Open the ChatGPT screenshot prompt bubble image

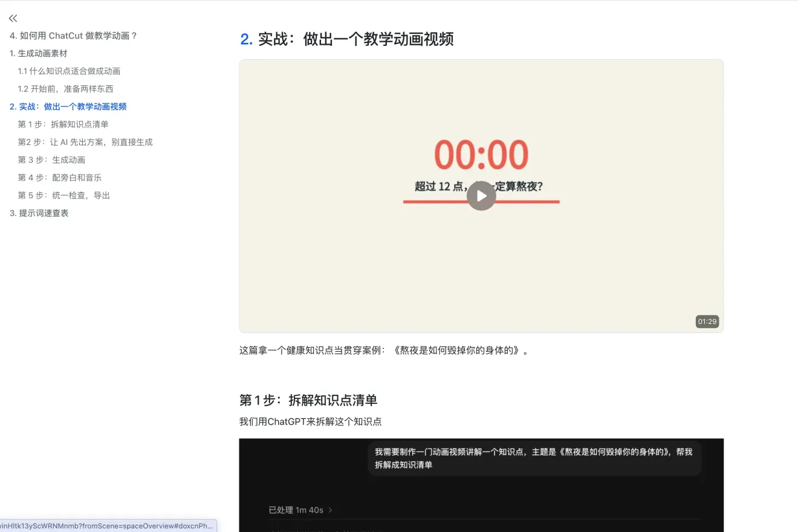(x=534, y=459)
